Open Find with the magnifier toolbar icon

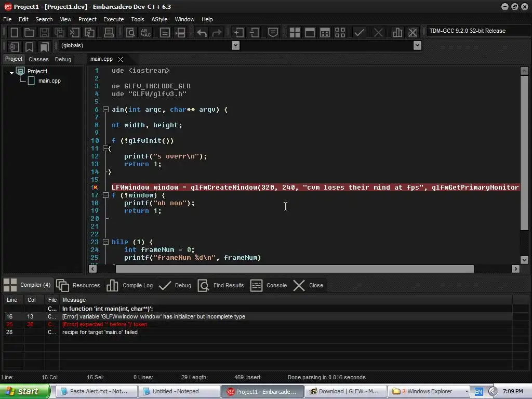point(130,33)
